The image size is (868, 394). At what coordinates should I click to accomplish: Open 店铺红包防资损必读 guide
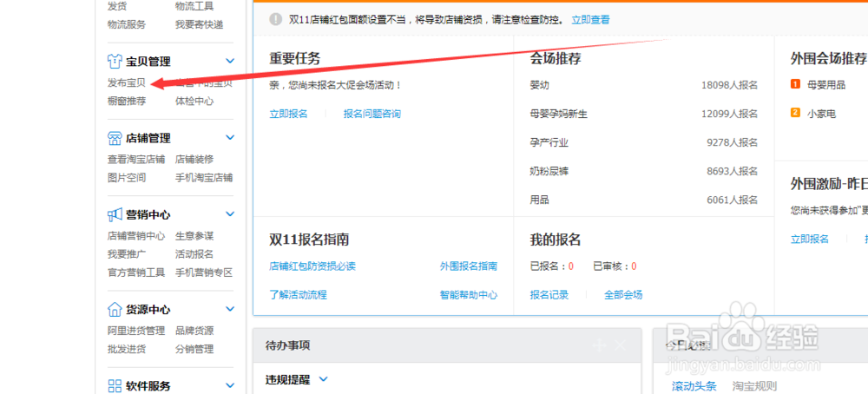point(312,266)
